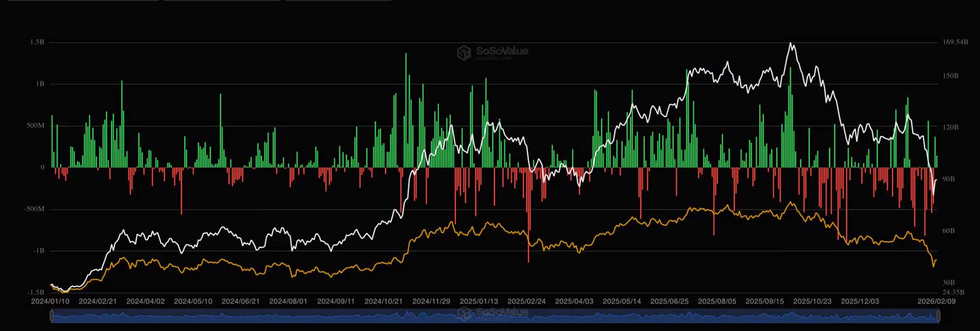
Task: Click the 2024/11/29 date label
Action: [431, 302]
